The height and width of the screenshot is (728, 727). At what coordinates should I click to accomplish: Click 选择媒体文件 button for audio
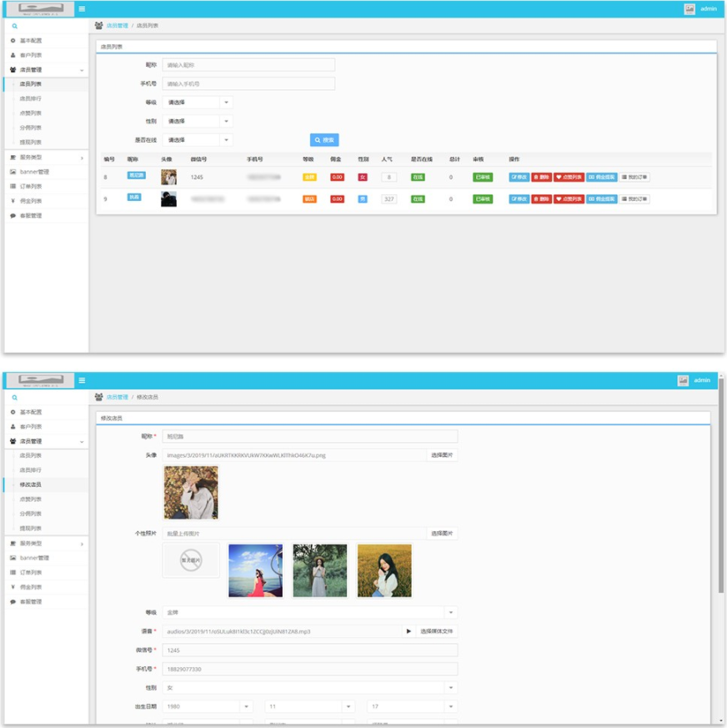point(437,631)
